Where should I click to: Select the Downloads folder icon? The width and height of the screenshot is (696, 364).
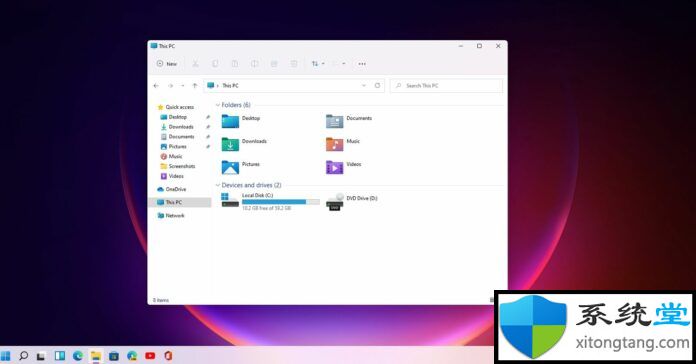[x=230, y=144]
